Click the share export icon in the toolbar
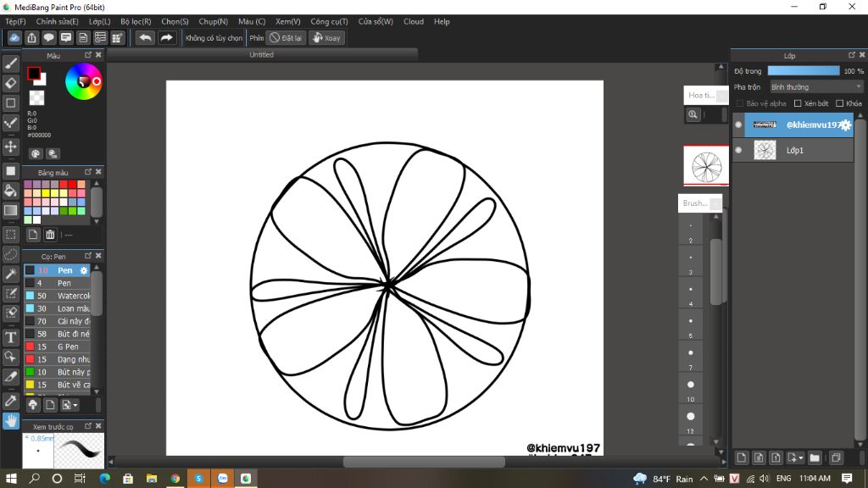 click(31, 37)
